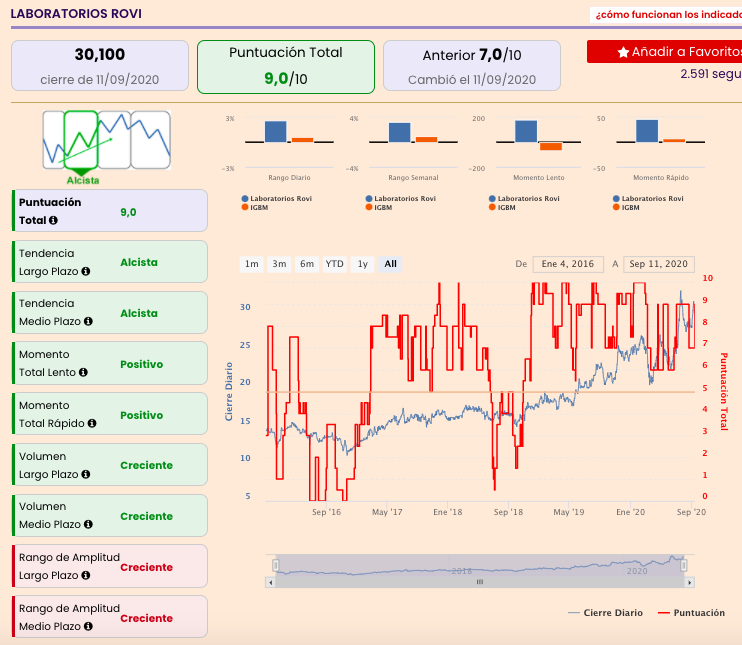Select the 1m chart range
Screen dimensions: 742x645
(x=252, y=264)
